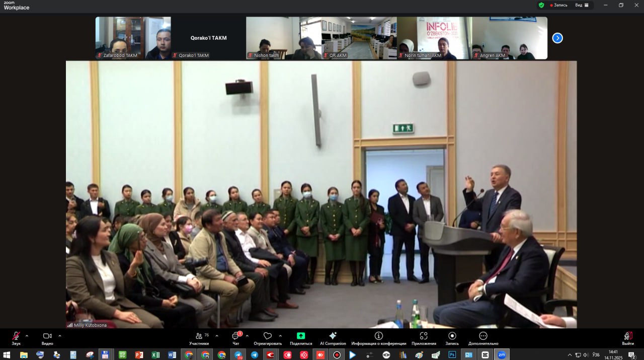Show Информация о конференции meeting info
This screenshot has width=644, height=360.
click(x=378, y=338)
